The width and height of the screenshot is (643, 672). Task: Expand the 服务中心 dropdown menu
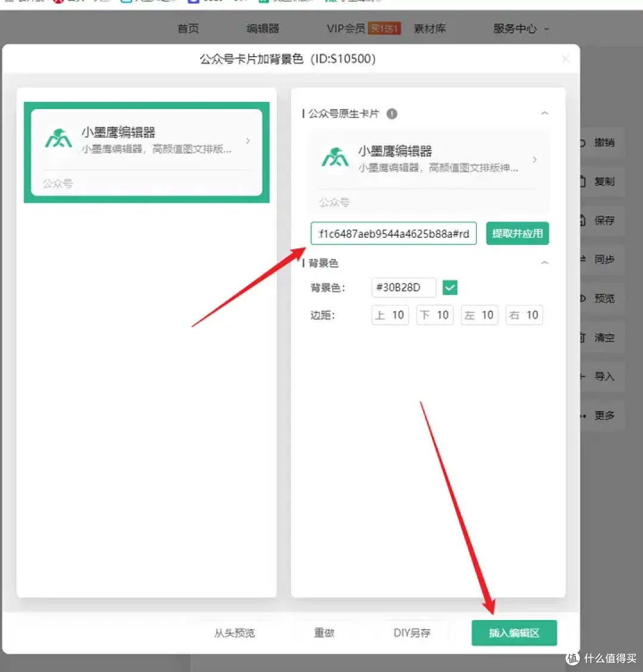pyautogui.click(x=520, y=29)
